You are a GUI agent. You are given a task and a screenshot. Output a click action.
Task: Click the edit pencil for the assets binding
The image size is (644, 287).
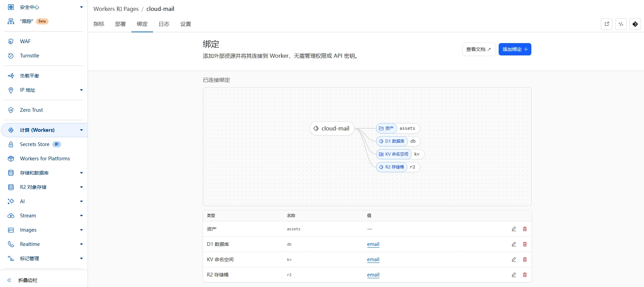coord(514,229)
